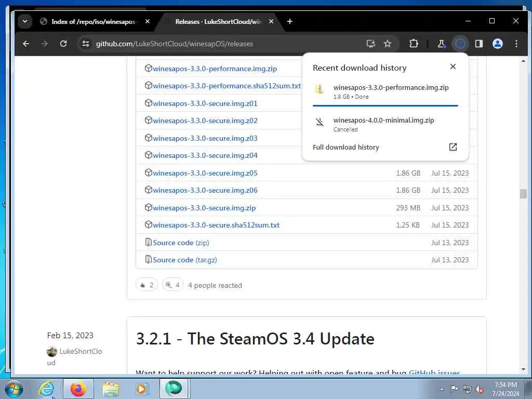Open the browser extensions puzzle icon
Image resolution: width=532 pixels, height=399 pixels.
(x=414, y=44)
